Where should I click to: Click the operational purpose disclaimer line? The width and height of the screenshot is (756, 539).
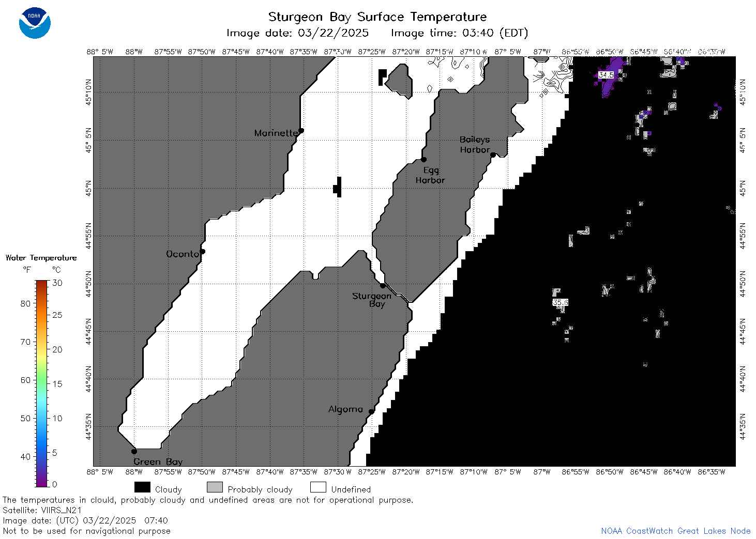[208, 500]
